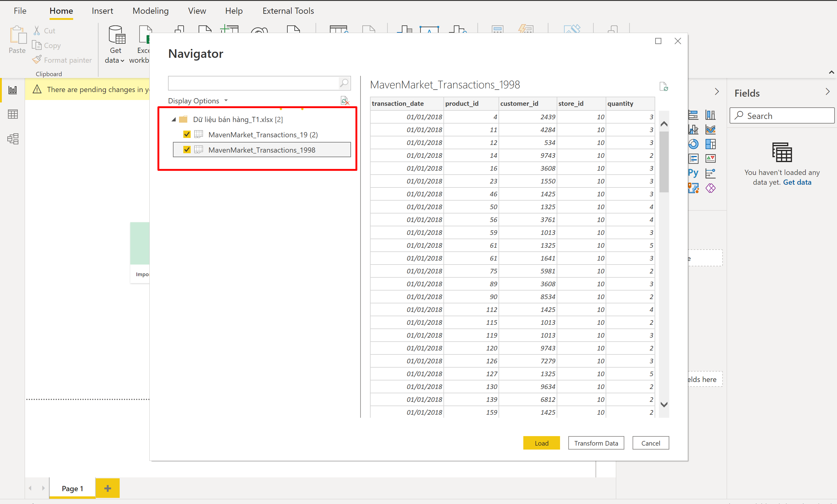Viewport: 837px width, 504px height.
Task: Click the transaction_date column header
Action: tap(407, 103)
